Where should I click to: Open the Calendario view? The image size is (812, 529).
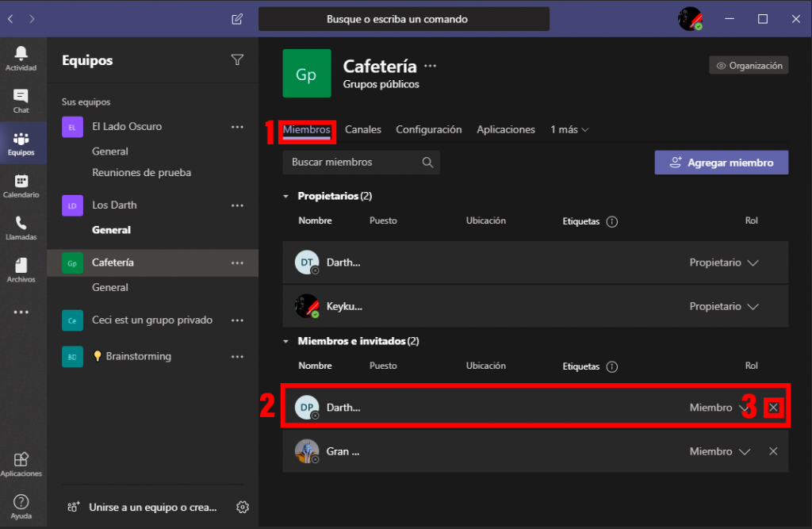tap(21, 184)
